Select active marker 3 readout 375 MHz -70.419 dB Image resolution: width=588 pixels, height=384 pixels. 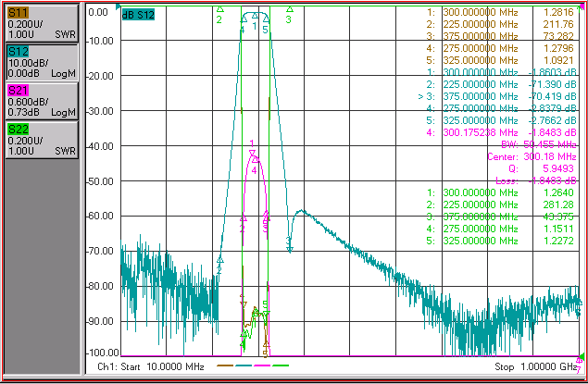point(497,96)
